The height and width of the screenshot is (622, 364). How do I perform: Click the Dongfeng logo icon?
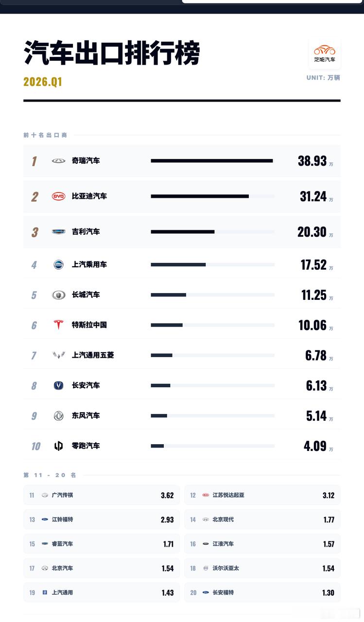(x=58, y=415)
